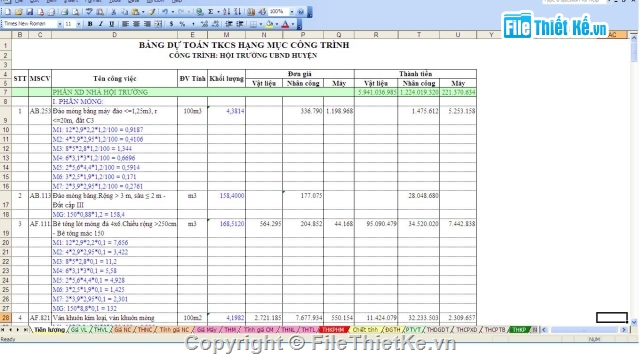Screen dimensions: 640x361
Task: Click the AutoSum sigma icon
Action: coord(211,12)
